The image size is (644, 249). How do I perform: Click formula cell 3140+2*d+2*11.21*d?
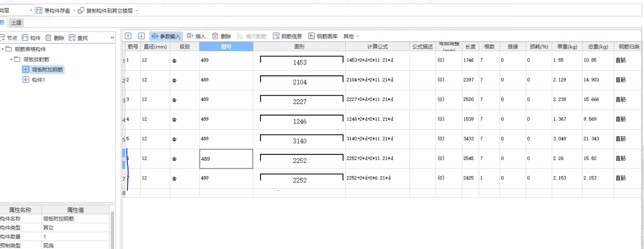point(377,139)
